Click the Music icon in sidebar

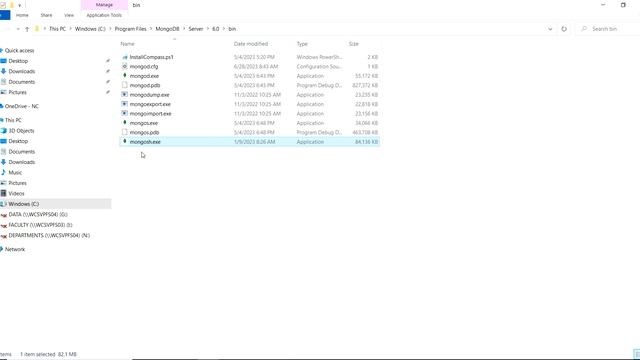pyautogui.click(x=4, y=172)
